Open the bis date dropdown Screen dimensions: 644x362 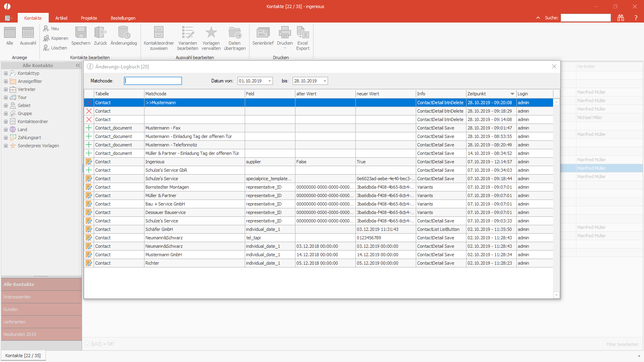pyautogui.click(x=325, y=81)
